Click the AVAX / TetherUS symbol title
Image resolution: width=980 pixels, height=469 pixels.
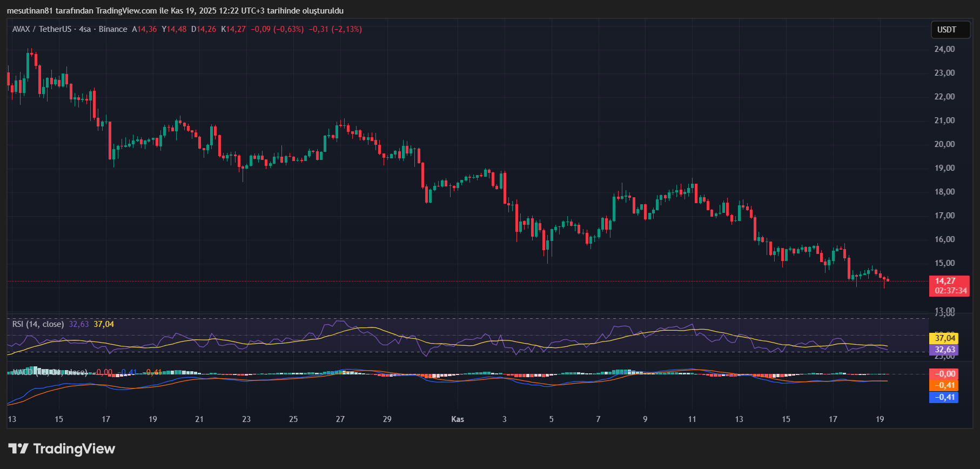point(43,29)
